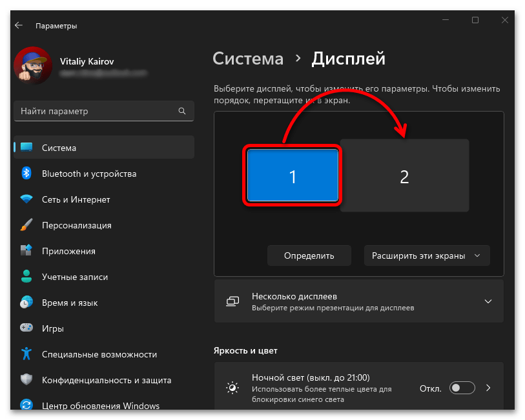Open Bluetooth и устройства settings
The height and width of the screenshot is (420, 525).
point(26,173)
